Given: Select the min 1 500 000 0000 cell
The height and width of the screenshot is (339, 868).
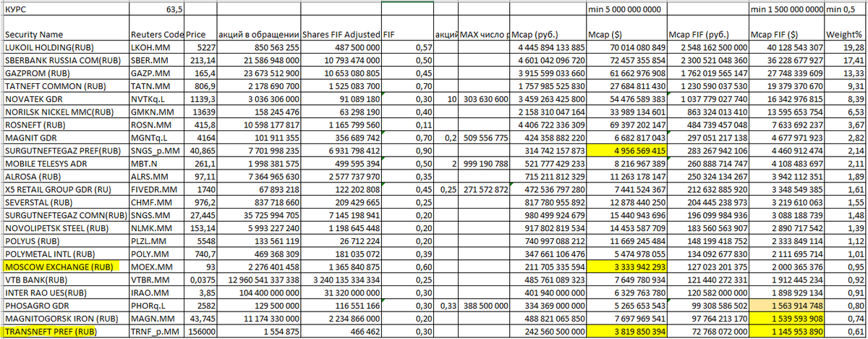Looking at the screenshot, I should click(x=786, y=8).
